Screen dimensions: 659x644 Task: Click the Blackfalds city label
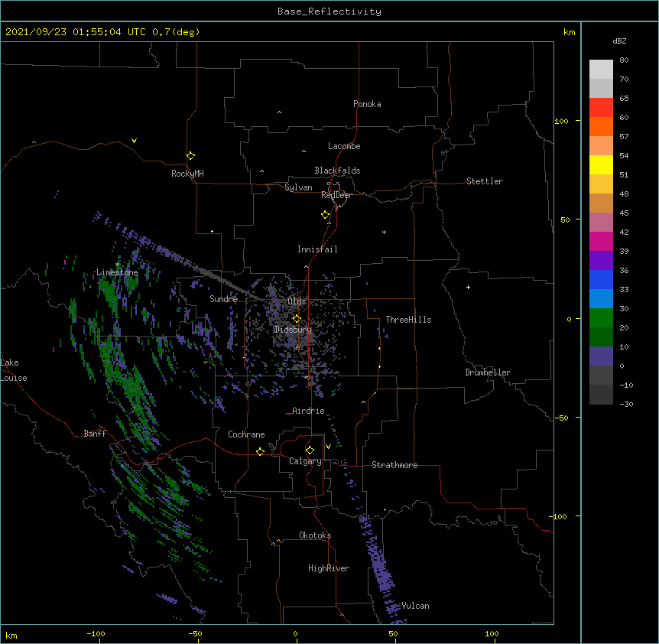337,171
